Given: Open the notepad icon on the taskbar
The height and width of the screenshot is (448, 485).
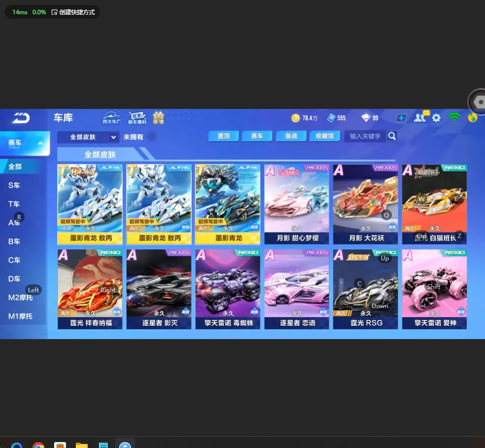Looking at the screenshot, I should click(x=103, y=445).
